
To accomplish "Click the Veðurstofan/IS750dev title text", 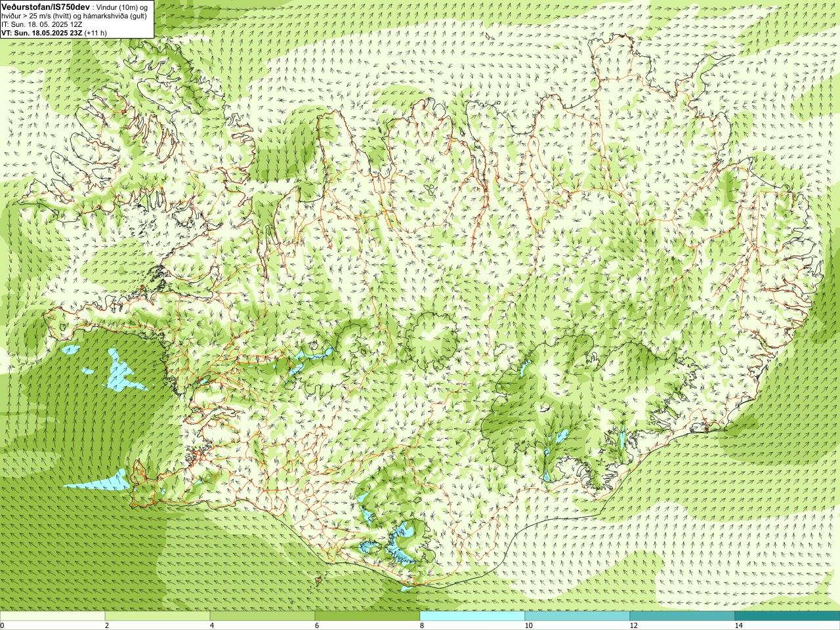I will pos(45,7).
